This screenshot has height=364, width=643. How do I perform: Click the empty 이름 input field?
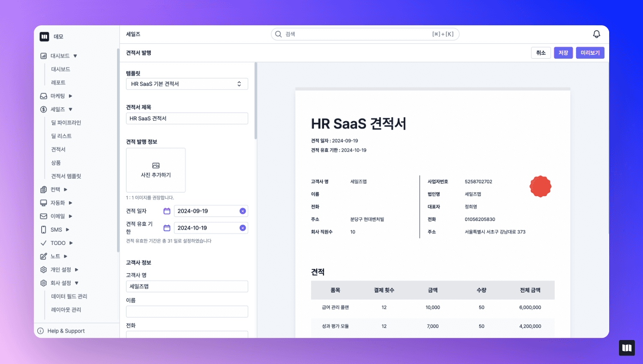click(x=187, y=312)
